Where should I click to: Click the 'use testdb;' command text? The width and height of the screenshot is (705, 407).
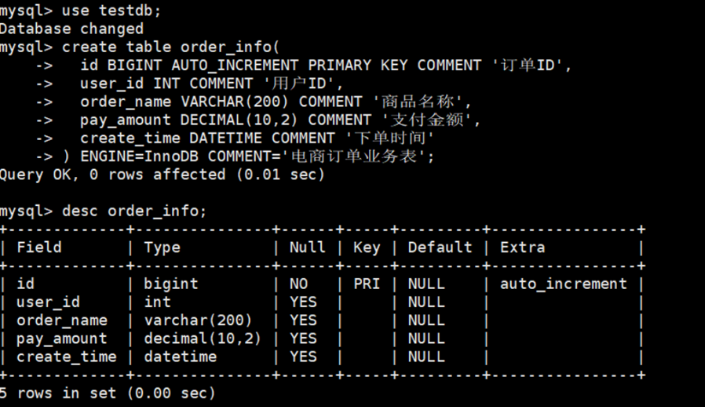pos(112,10)
